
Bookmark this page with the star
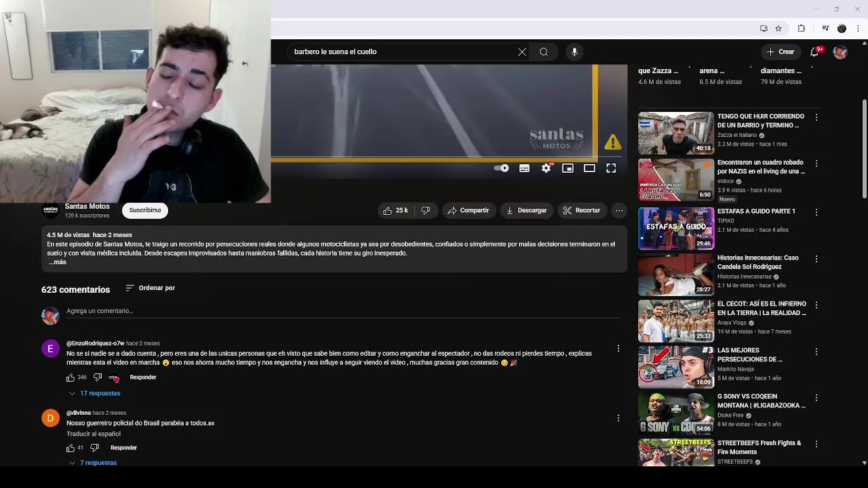pyautogui.click(x=778, y=28)
